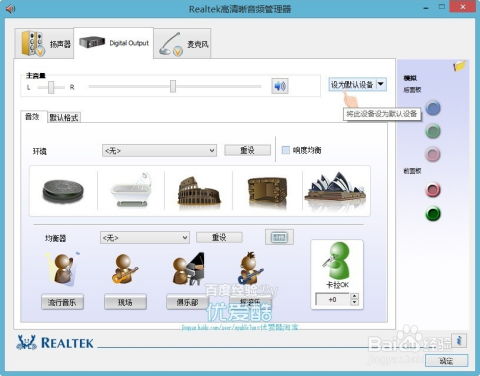480x376 pixels.
Task: Choose the 流行音乐 pop preset button
Action: (62, 302)
